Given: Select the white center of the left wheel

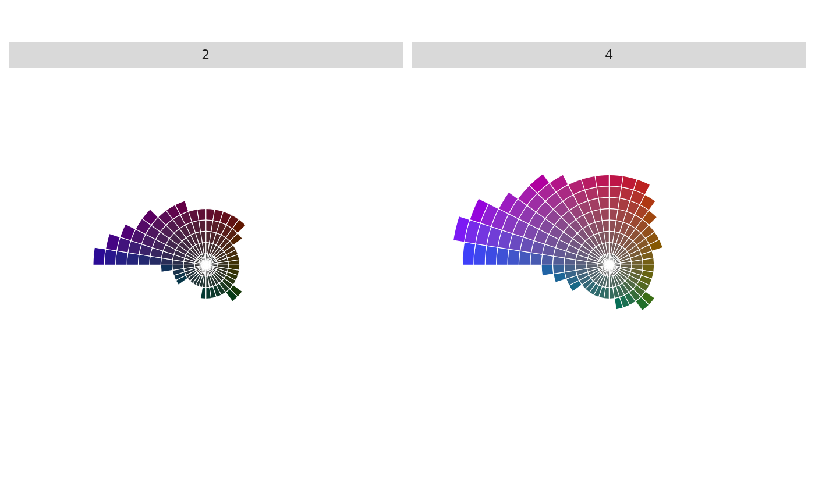Looking at the screenshot, I should pos(205,265).
